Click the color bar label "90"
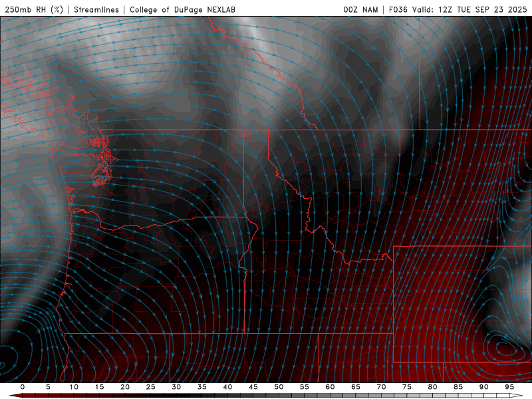This screenshot has height=399, width=532. [484, 387]
